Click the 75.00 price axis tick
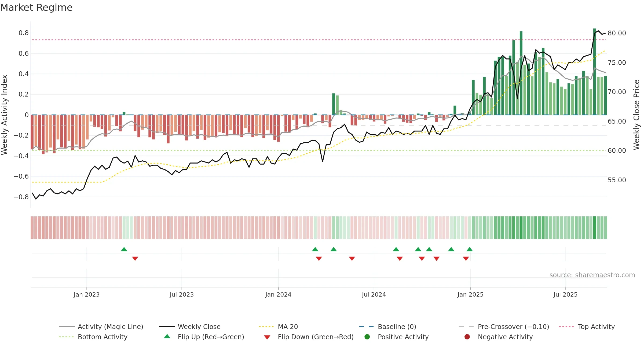 click(617, 62)
